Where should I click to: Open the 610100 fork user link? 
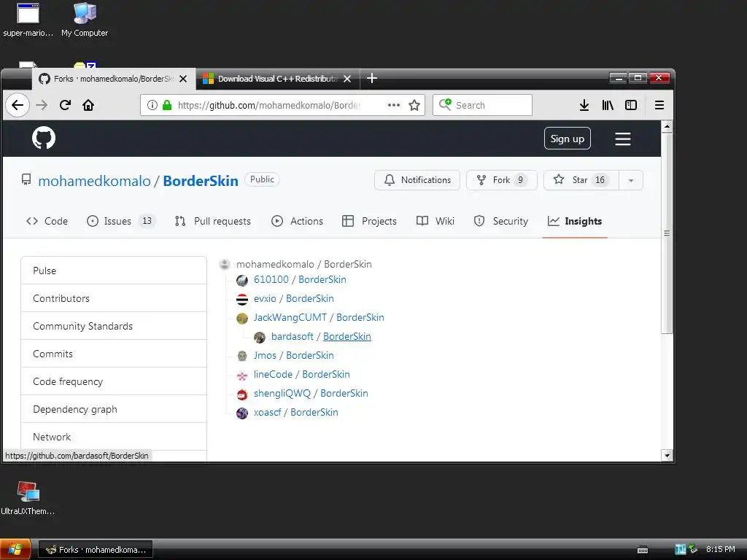271,279
